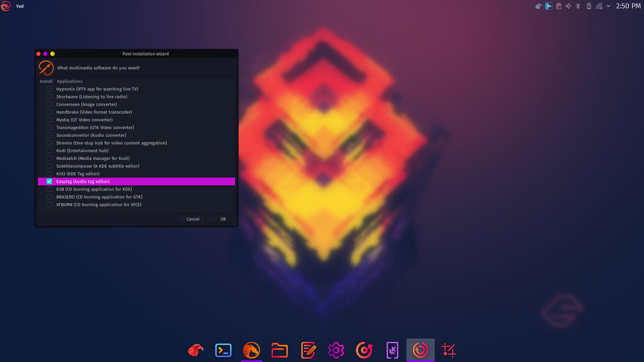Screen dimensions: 644x362
Task: Launch the terminal from the dock
Action: [x=223, y=350]
